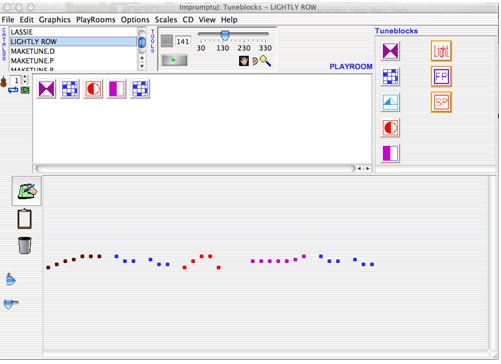Click the tempo slider handle
Screen dimensions: 501x364
coord(225,34)
